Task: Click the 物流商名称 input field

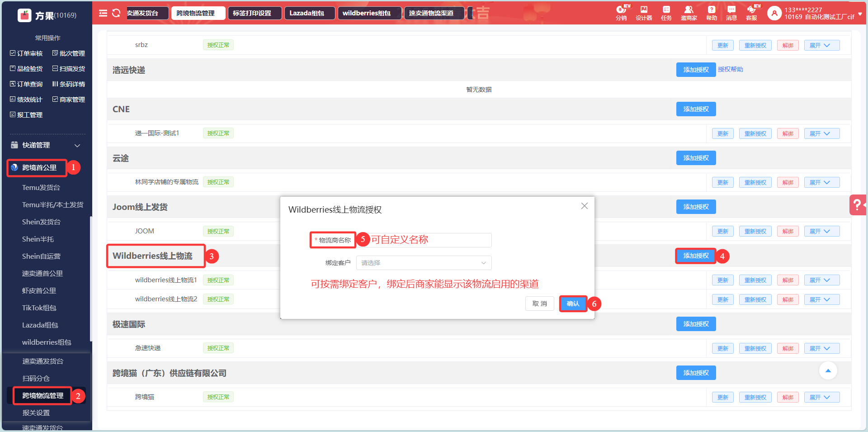Action: point(429,240)
